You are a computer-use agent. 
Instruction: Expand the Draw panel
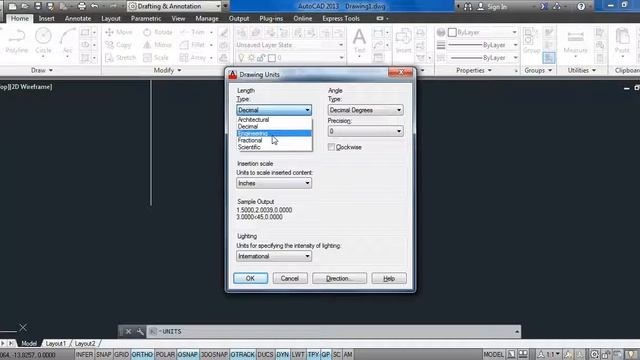coord(42,70)
